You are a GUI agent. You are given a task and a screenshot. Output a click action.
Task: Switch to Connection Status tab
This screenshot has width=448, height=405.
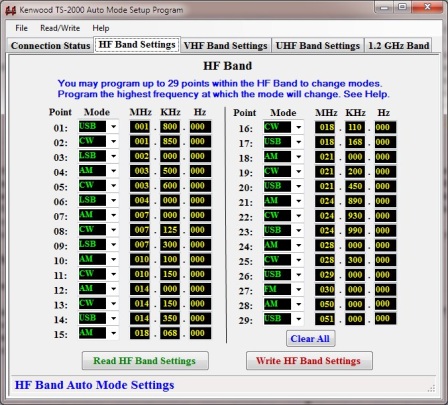[50, 46]
